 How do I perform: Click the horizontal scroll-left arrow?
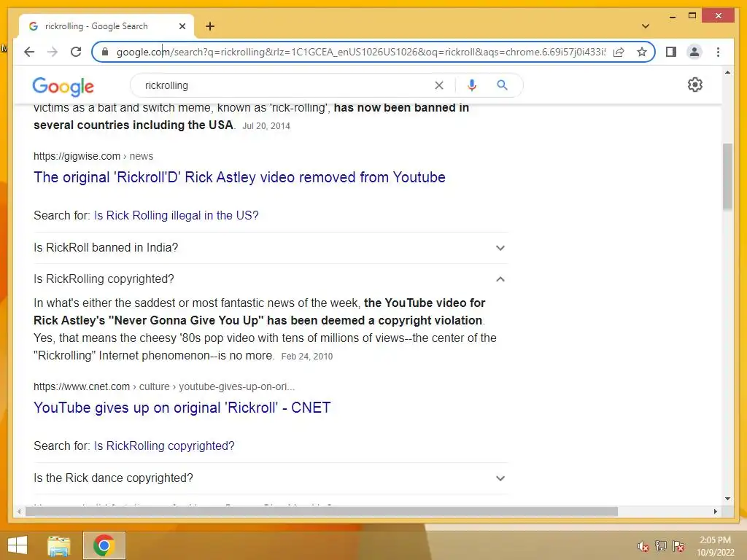[19, 511]
